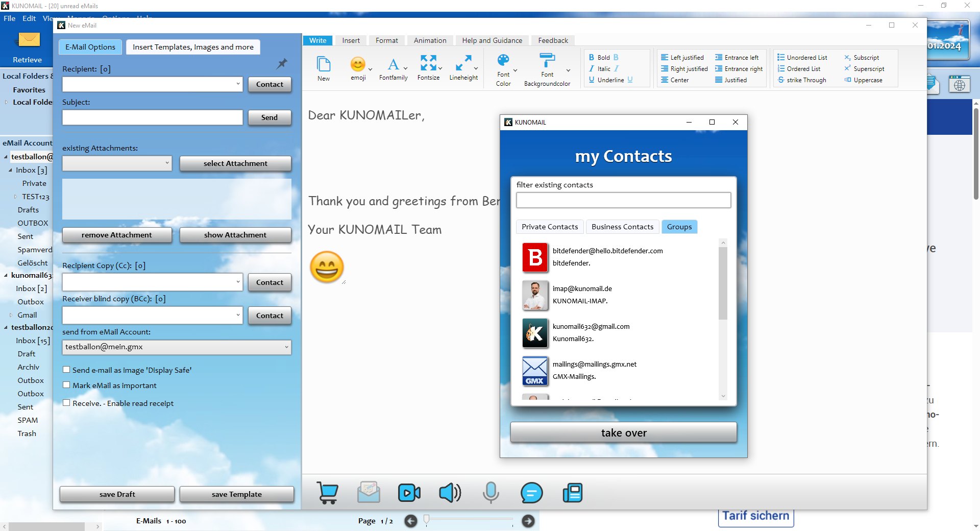
Task: Click the video camera icon
Action: [x=409, y=493]
